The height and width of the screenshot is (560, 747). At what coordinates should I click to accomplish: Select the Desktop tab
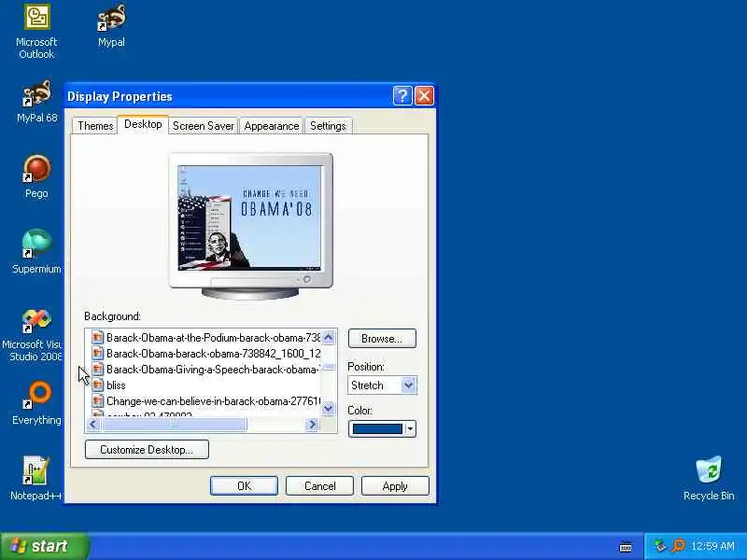click(143, 124)
